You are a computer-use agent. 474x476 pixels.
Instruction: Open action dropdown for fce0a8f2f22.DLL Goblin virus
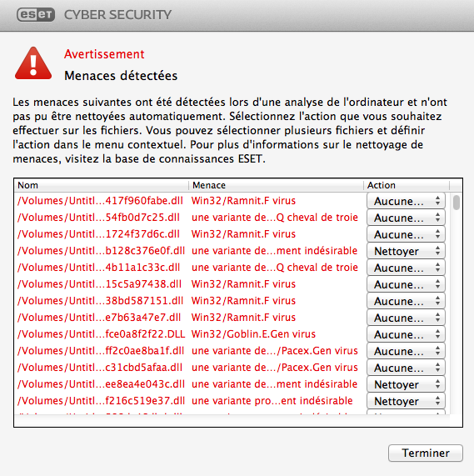(406, 334)
